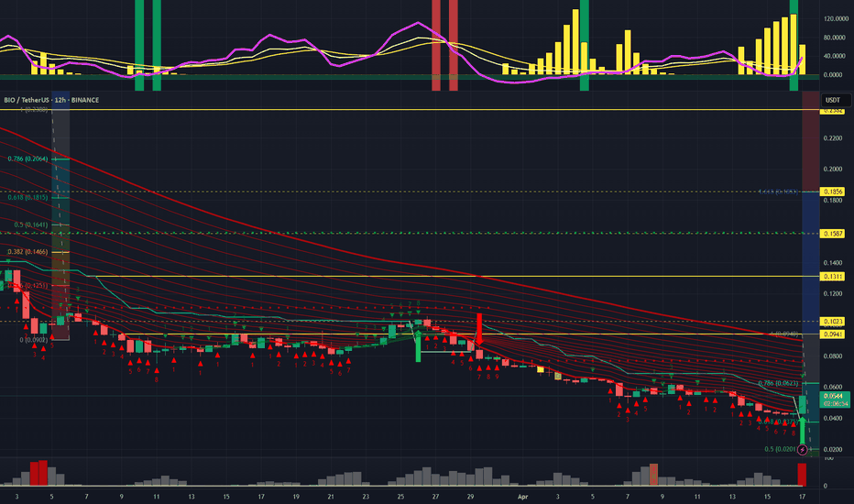Click the purple lightning bolt icon
The height and width of the screenshot is (504, 854).
(x=803, y=450)
